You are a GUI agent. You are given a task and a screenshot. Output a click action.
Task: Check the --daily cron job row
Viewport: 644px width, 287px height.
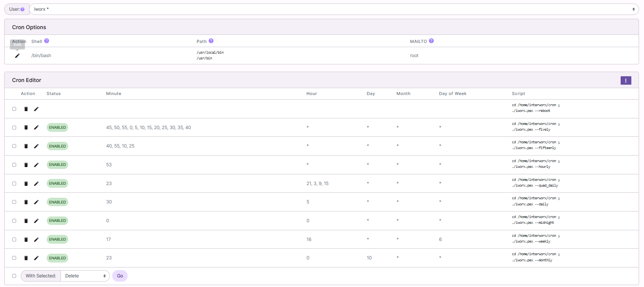pos(14,202)
